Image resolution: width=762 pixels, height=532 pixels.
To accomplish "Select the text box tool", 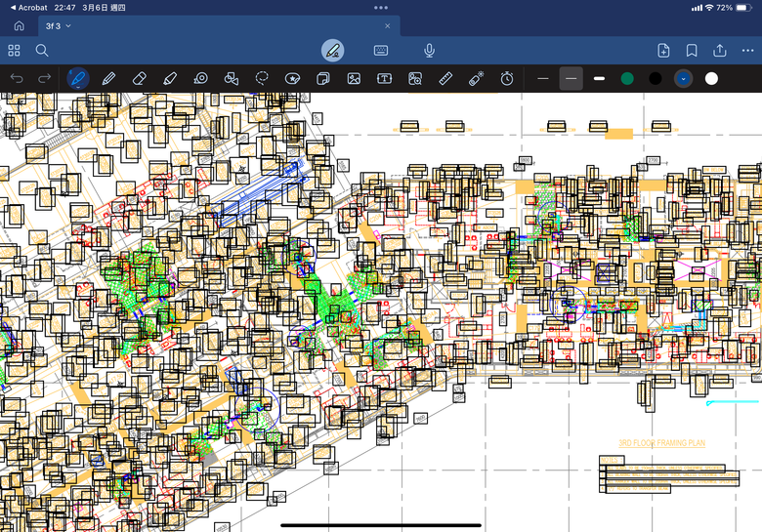I will point(384,78).
